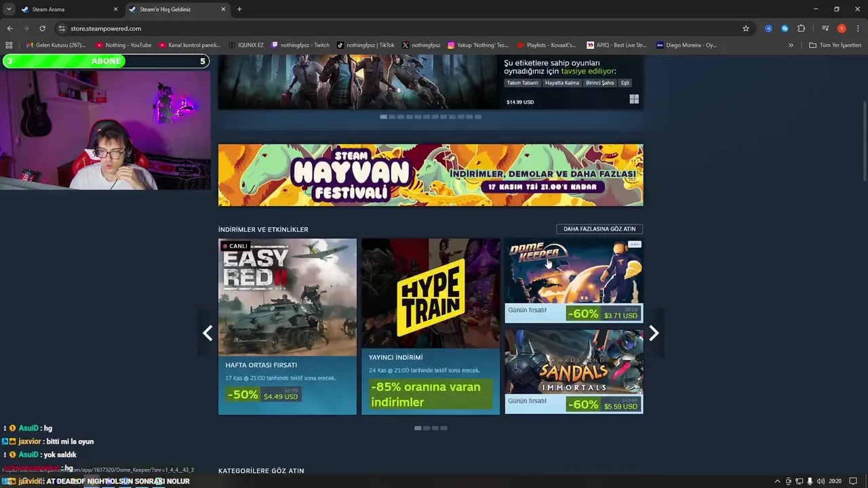Click the Windows platform icon on featured game
This screenshot has width=868, height=488.
click(x=634, y=99)
